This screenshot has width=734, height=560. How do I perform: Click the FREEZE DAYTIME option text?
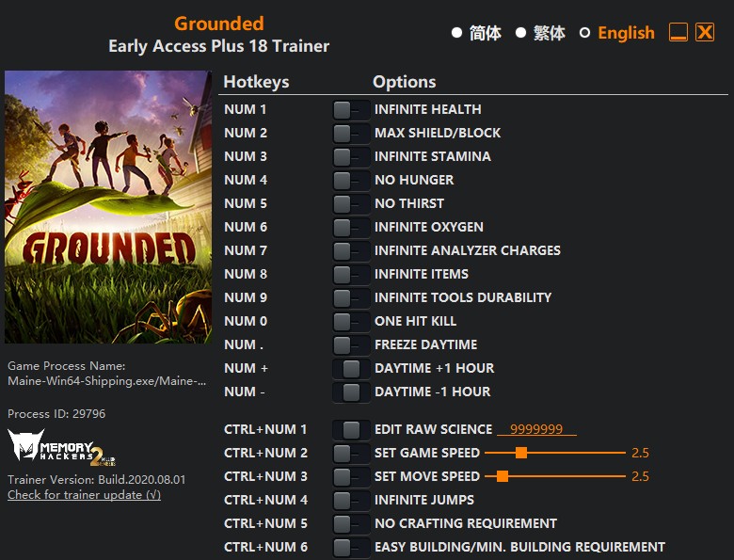tap(426, 344)
